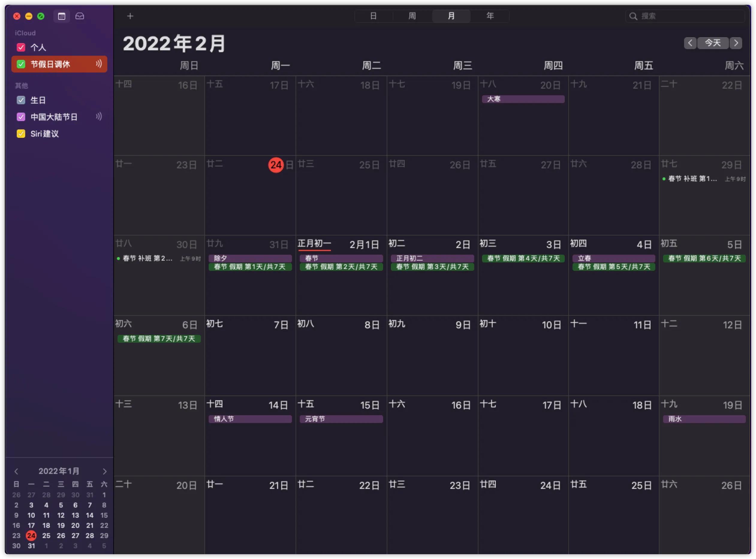Viewport: 756px width, 559px height.
Task: Select the 元宵节 event
Action: pos(341,419)
